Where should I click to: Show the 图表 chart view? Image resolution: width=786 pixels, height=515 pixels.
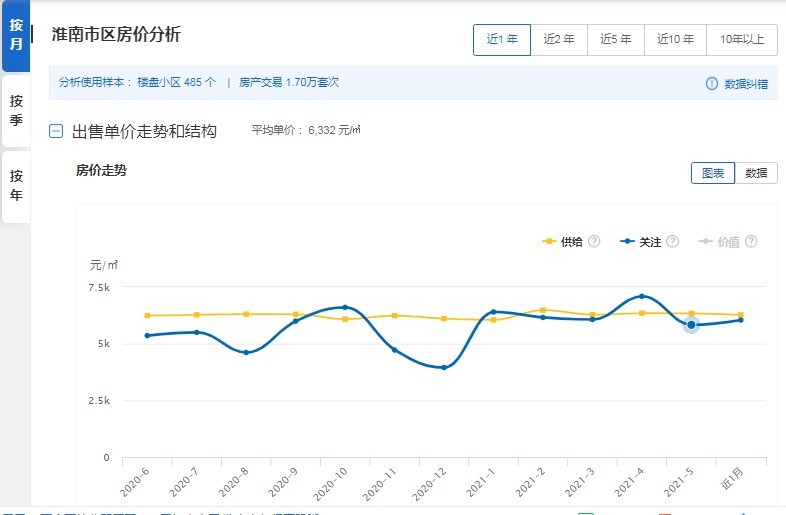click(x=713, y=173)
